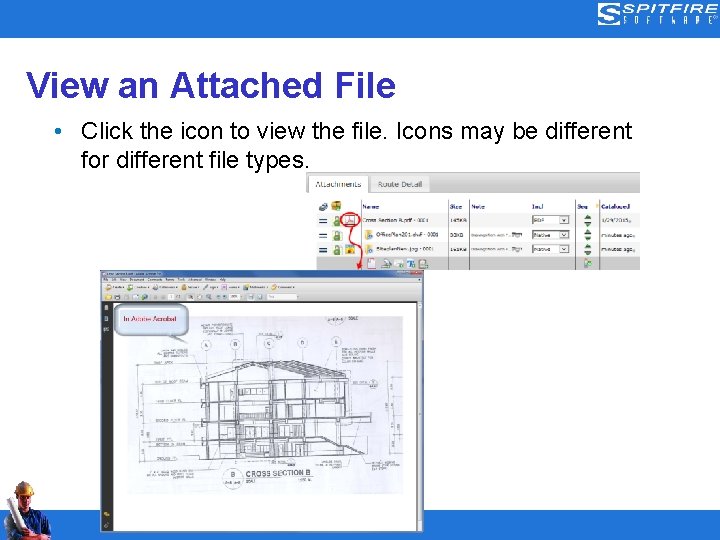Open the Comments menu in Acrobat
The width and height of the screenshot is (720, 540).
[x=155, y=280]
